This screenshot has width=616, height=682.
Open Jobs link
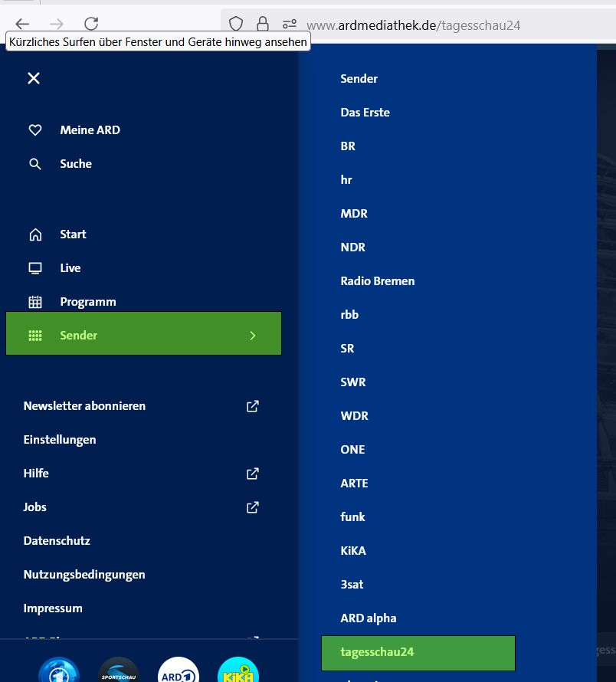point(34,507)
